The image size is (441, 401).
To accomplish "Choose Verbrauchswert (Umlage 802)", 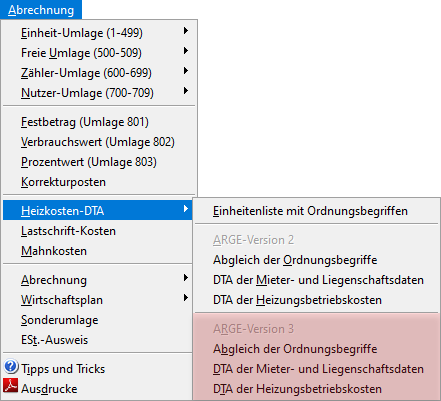I will tap(99, 142).
